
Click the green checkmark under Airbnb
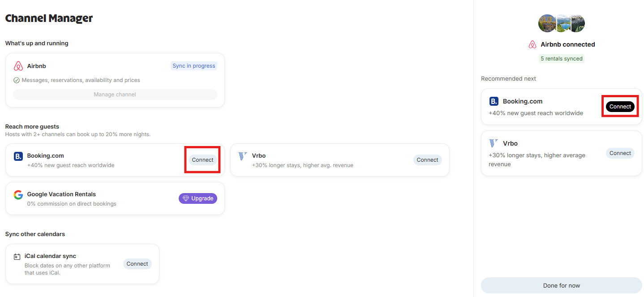[17, 80]
